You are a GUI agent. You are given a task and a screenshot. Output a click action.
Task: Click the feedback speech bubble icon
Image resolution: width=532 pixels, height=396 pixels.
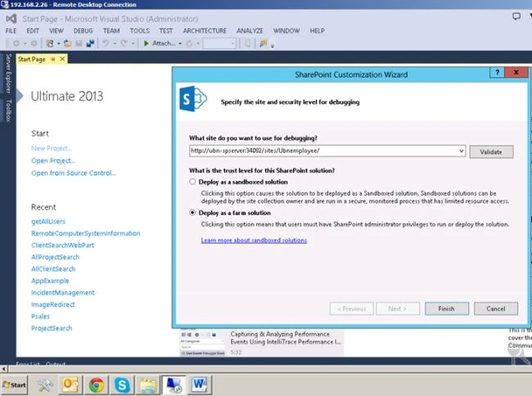[516, 16]
